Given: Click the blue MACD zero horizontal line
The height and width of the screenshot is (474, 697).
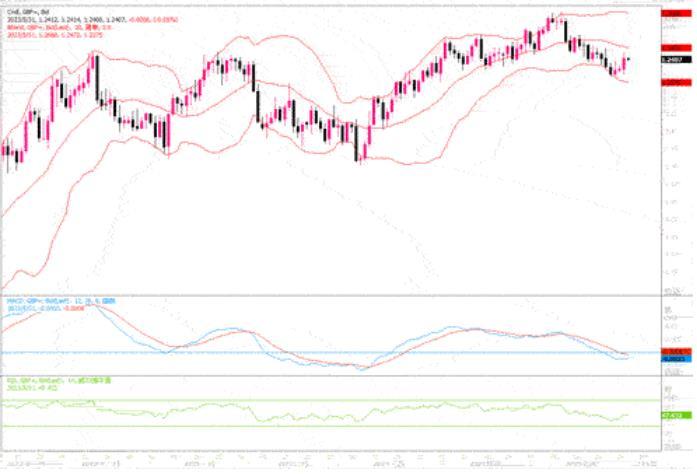Looking at the screenshot, I should pyautogui.click(x=300, y=352).
